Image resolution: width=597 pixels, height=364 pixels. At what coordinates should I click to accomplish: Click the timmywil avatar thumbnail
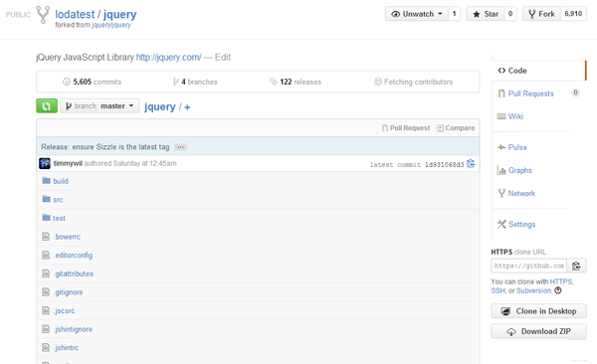pos(45,163)
